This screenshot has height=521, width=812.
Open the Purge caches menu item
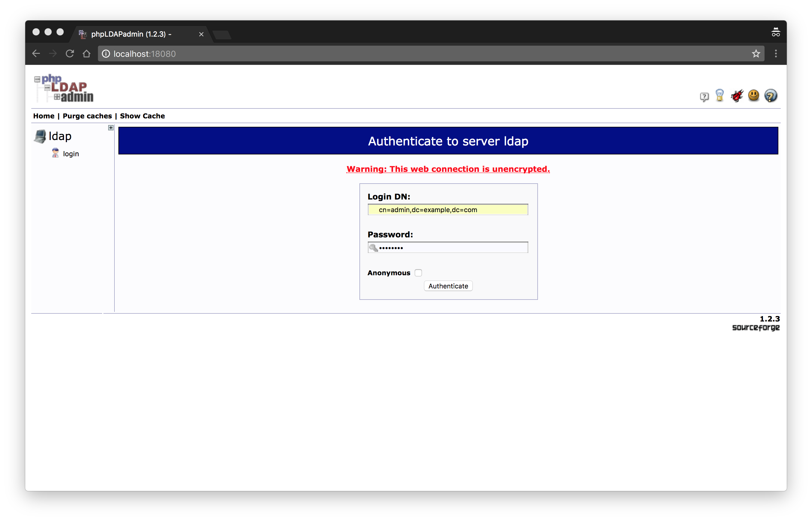(x=87, y=116)
